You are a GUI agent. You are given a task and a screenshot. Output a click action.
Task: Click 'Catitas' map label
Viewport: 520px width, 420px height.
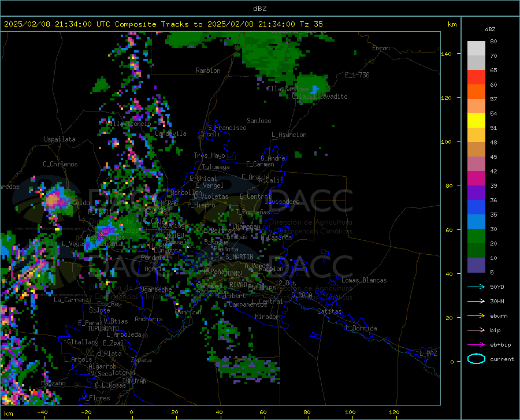[330, 311]
